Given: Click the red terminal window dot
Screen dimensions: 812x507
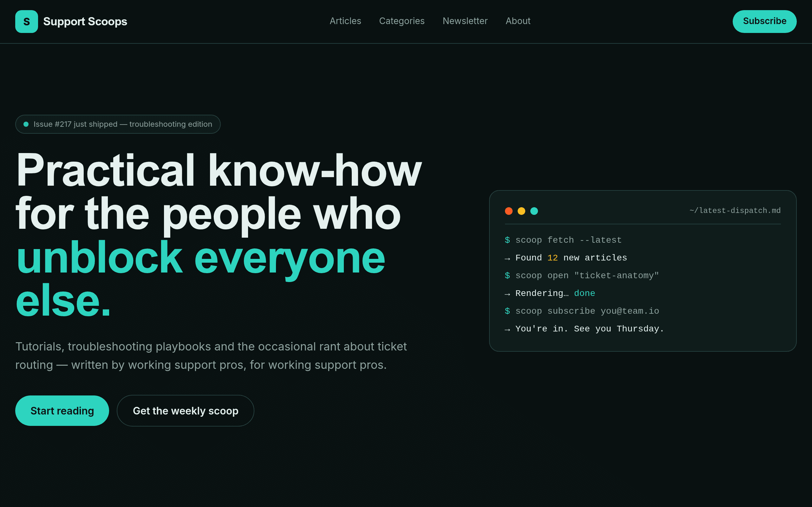Looking at the screenshot, I should [x=509, y=211].
